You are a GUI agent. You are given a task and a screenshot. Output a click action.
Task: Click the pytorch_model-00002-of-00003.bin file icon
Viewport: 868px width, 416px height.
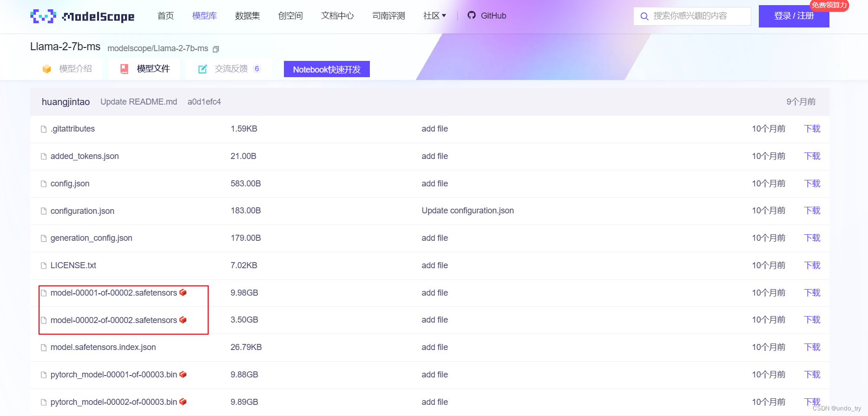[x=44, y=402]
